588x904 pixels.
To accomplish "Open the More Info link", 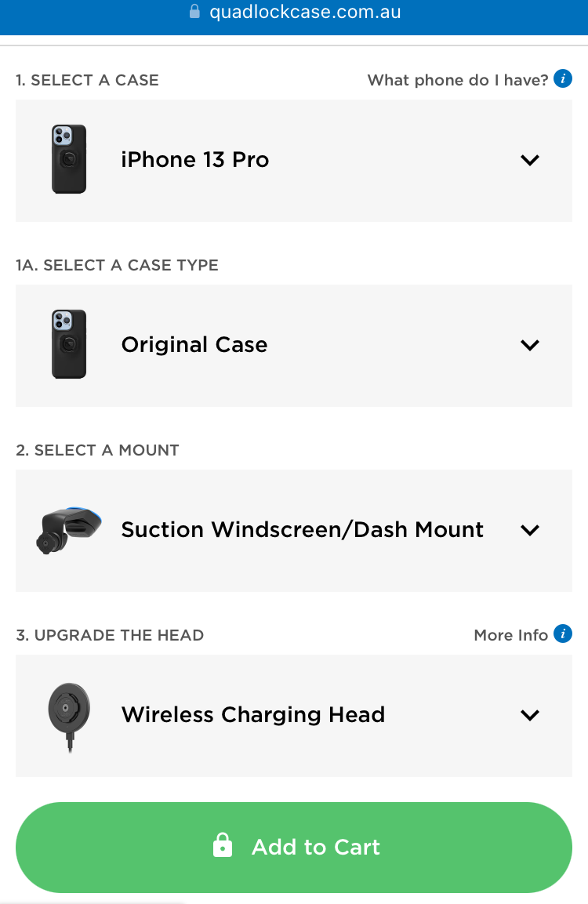I will point(510,635).
